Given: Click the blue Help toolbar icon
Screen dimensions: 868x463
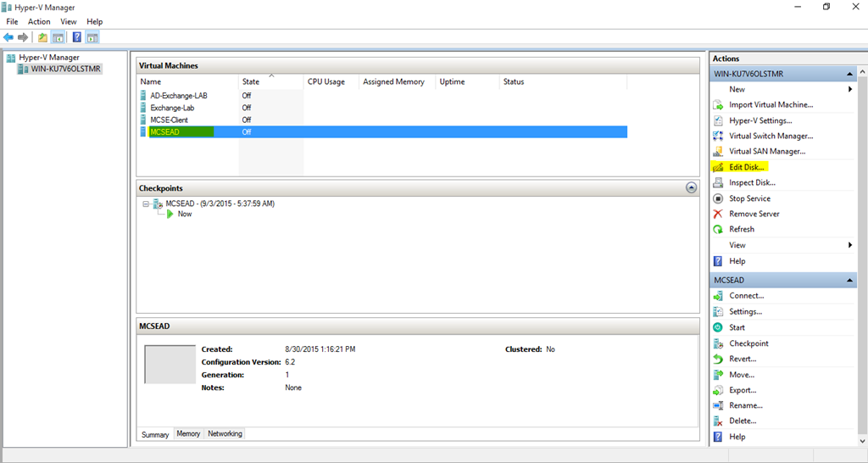Looking at the screenshot, I should (77, 37).
